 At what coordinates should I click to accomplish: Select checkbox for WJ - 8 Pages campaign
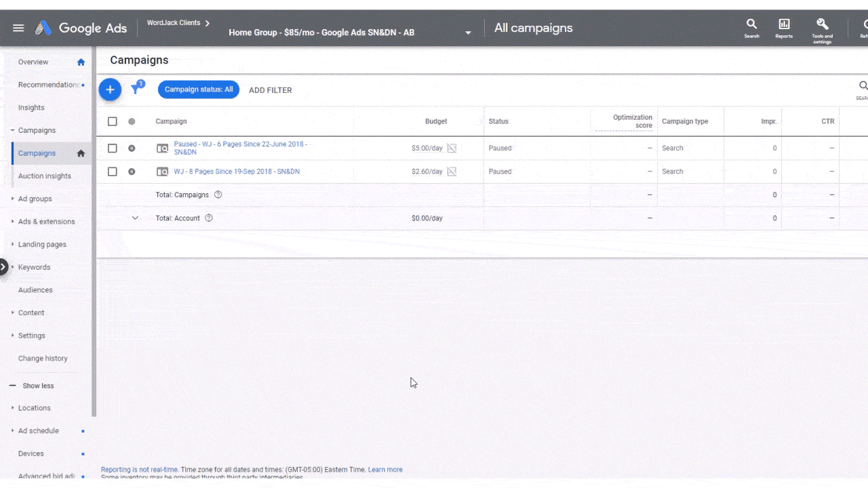pyautogui.click(x=113, y=171)
